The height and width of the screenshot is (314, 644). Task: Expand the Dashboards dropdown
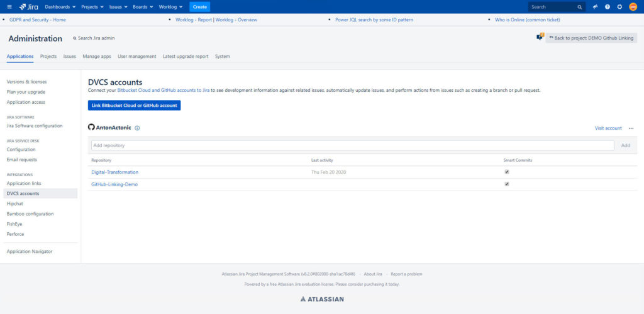[x=60, y=7]
